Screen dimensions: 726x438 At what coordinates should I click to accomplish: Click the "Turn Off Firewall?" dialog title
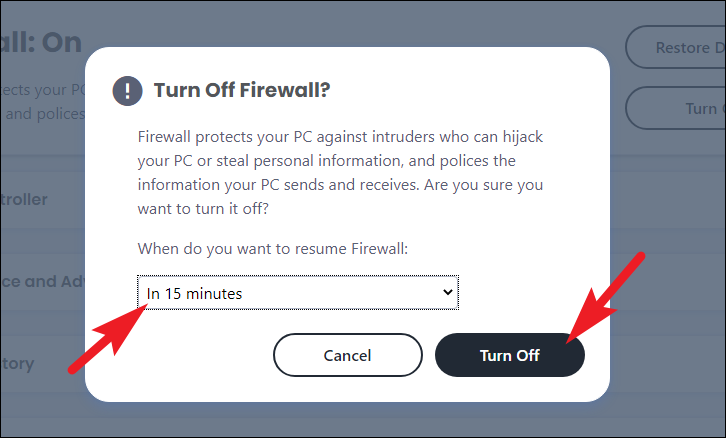[242, 91]
